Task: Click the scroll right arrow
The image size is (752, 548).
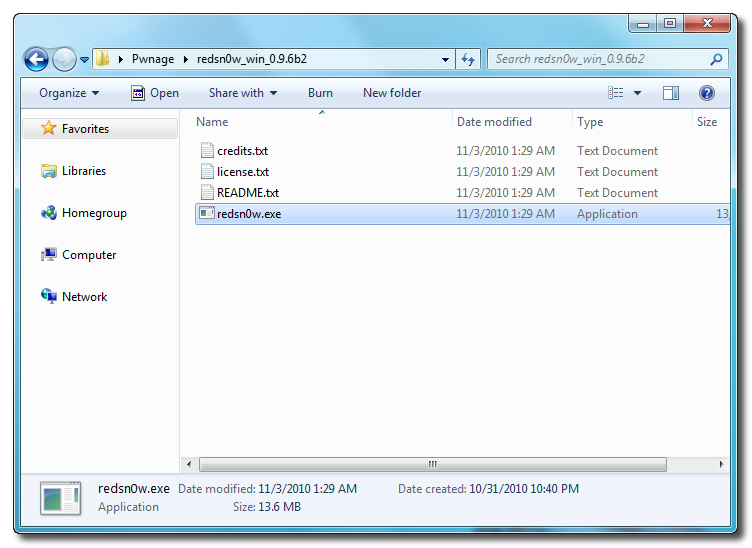Action: click(x=721, y=464)
